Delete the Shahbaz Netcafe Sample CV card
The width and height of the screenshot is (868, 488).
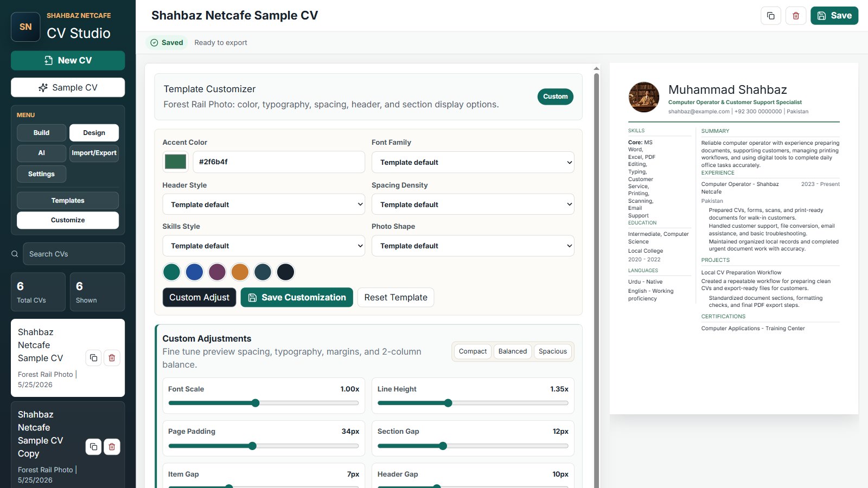click(112, 358)
